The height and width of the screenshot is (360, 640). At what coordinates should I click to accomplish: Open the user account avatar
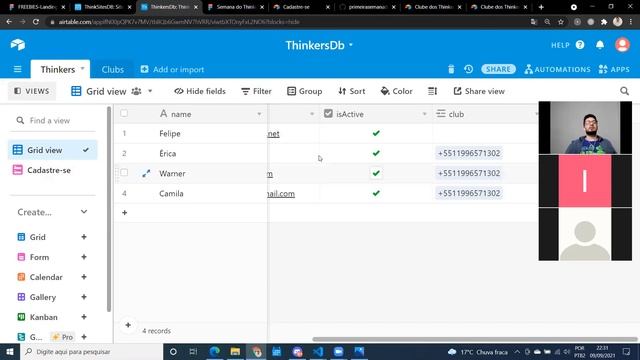[x=622, y=45]
